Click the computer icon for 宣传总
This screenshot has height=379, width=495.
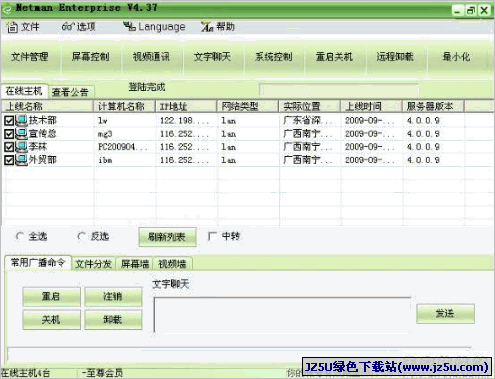tap(22, 134)
